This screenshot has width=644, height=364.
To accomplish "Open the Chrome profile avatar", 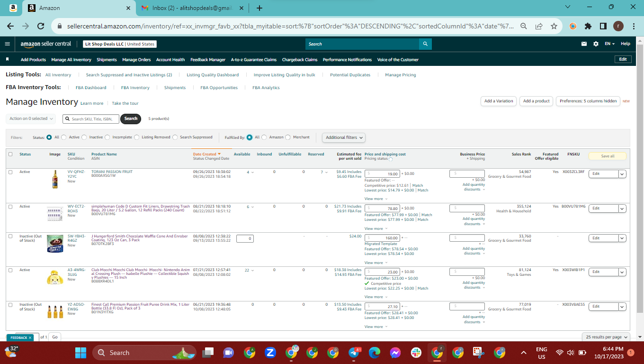I will 618,27.
